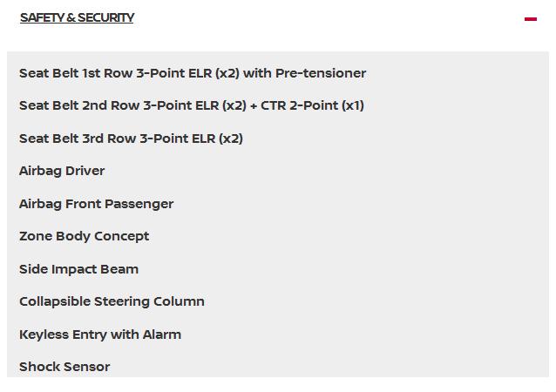The image size is (556, 392).
Task: Collapse the Safety & Security section via minus icon
Action: point(530,18)
